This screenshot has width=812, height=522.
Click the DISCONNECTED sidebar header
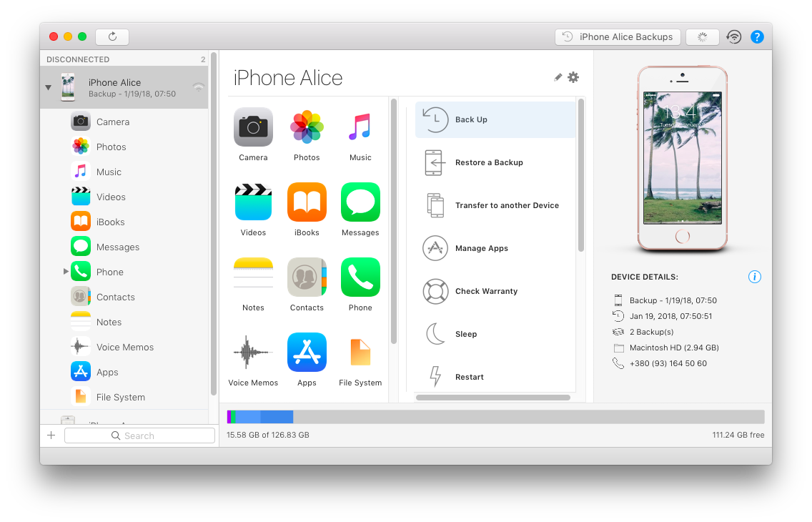click(x=78, y=59)
